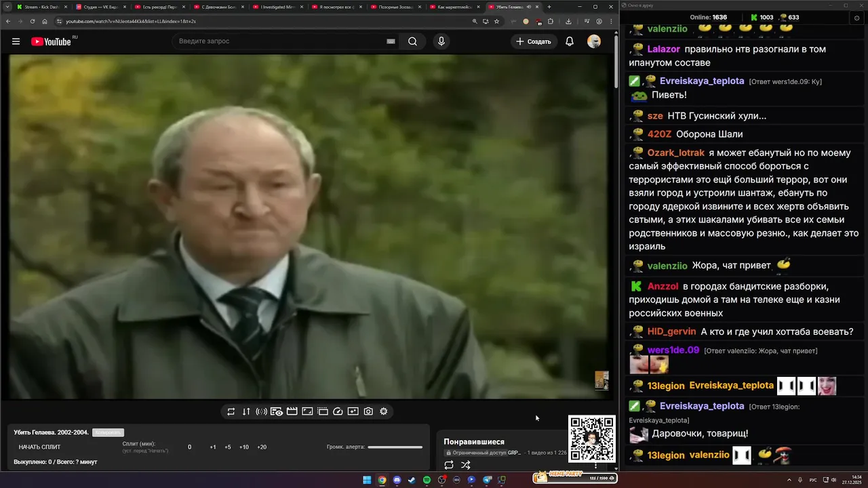Click the fit-to-window icon in player toolbar
The height and width of the screenshot is (488, 868).
coord(307,411)
